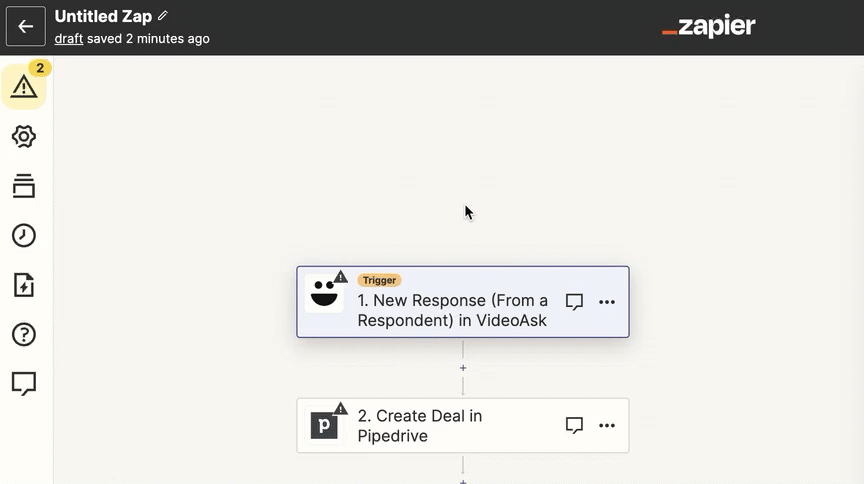The width and height of the screenshot is (864, 484).
Task: Click the VideoAsk app icon
Action: [x=324, y=293]
